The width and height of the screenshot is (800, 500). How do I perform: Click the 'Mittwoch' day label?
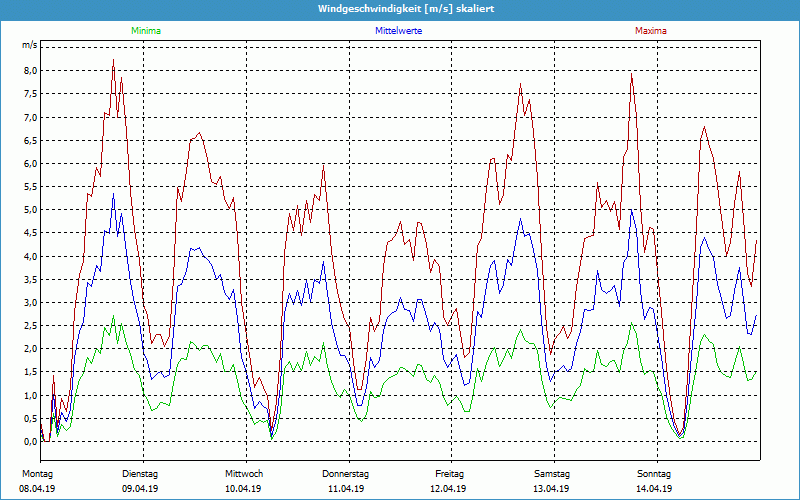coord(244,474)
